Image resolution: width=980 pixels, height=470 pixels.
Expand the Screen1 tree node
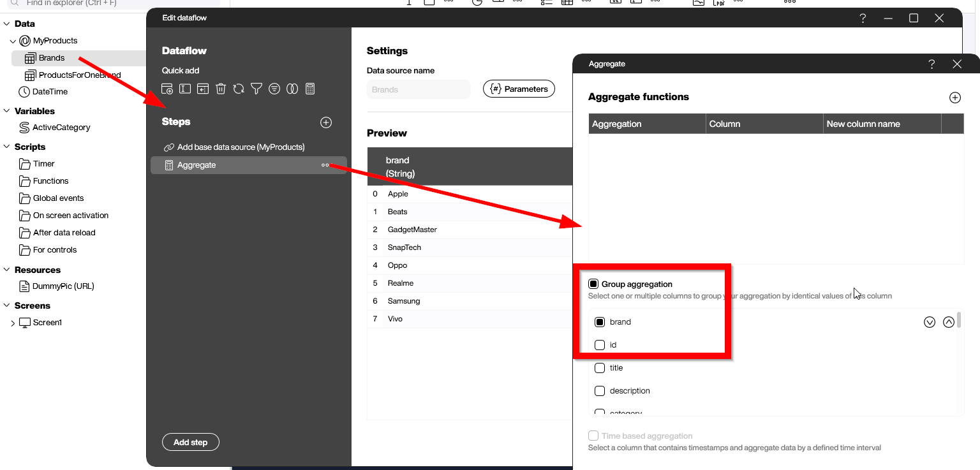click(12, 322)
